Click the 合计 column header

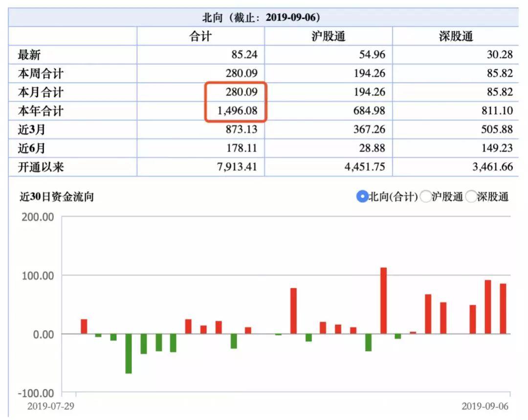(x=200, y=36)
